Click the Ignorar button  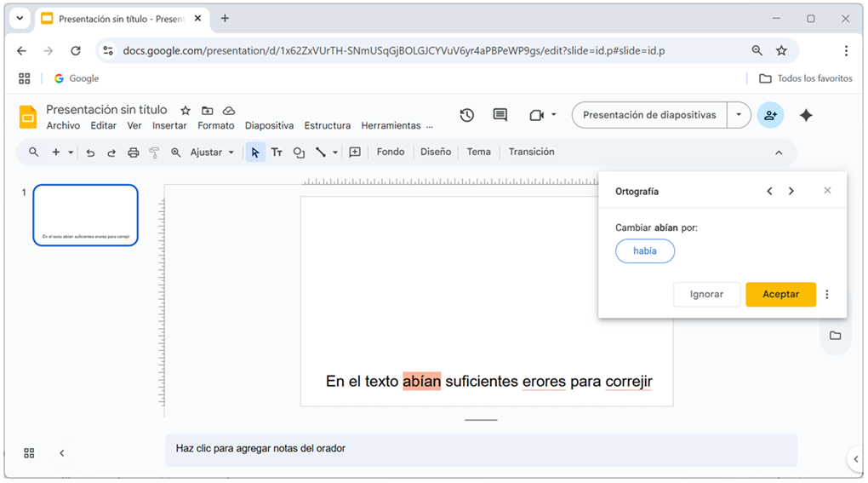706,294
